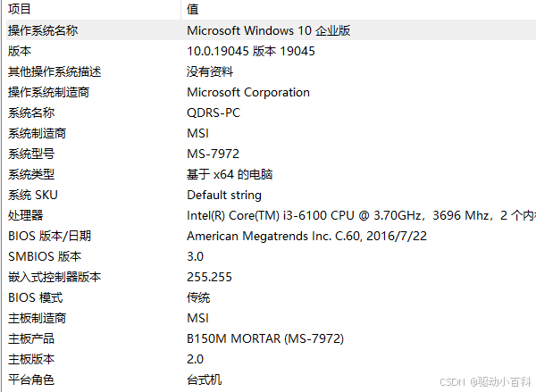Select the 系统 SKU row

pos(271,195)
